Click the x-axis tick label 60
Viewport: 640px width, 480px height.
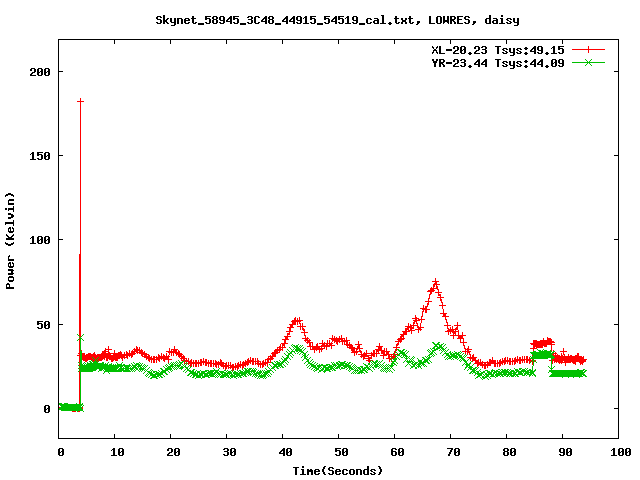pos(397,452)
